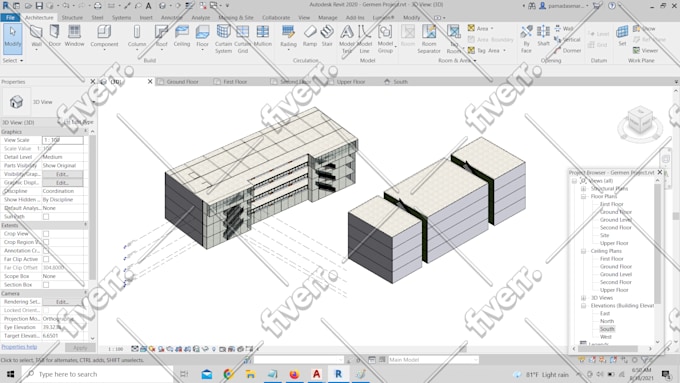Collapse the Graphics properties section
680x383 pixels.
85,131
